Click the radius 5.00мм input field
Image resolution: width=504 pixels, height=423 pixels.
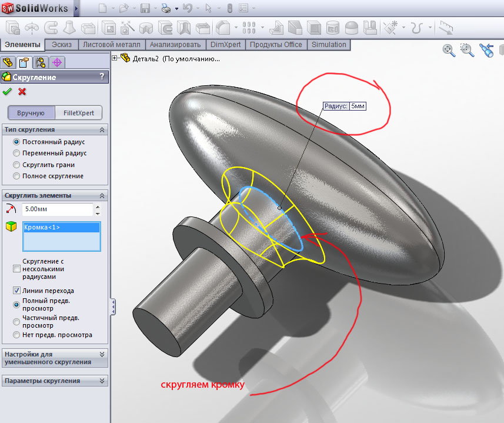(x=57, y=209)
